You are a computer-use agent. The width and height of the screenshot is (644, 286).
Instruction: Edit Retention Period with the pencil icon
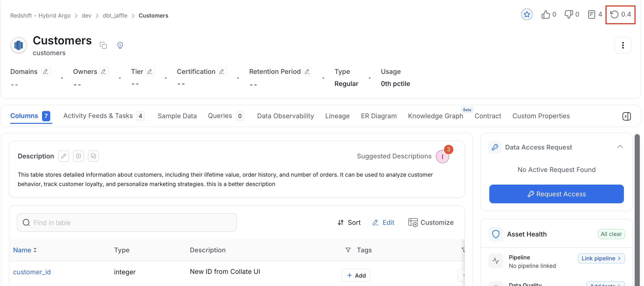point(307,71)
